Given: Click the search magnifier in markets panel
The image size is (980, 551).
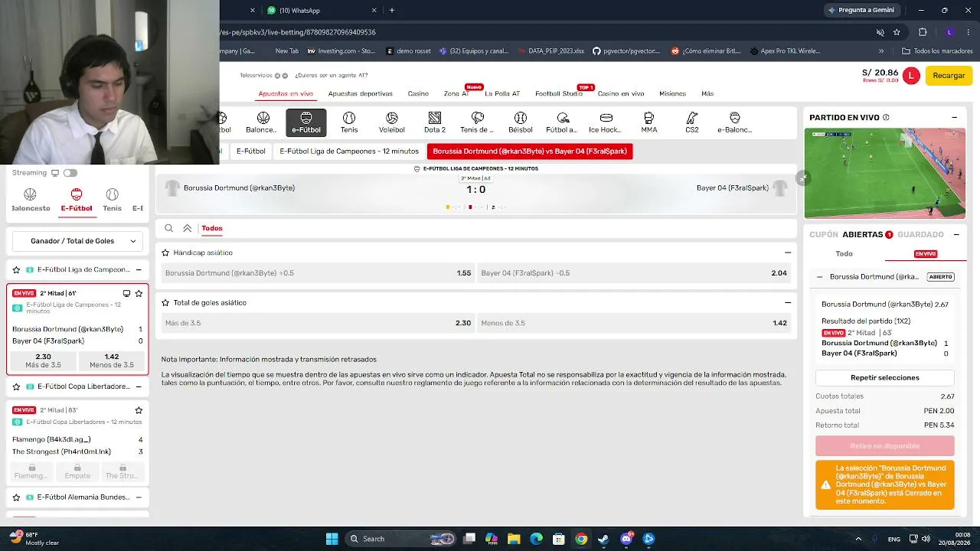Looking at the screenshot, I should pyautogui.click(x=169, y=228).
